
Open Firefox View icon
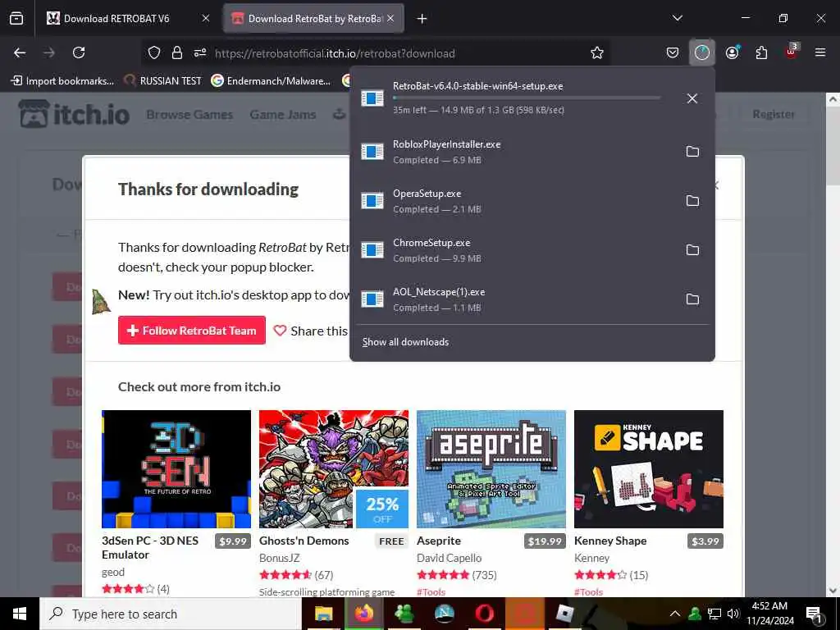coord(16,19)
